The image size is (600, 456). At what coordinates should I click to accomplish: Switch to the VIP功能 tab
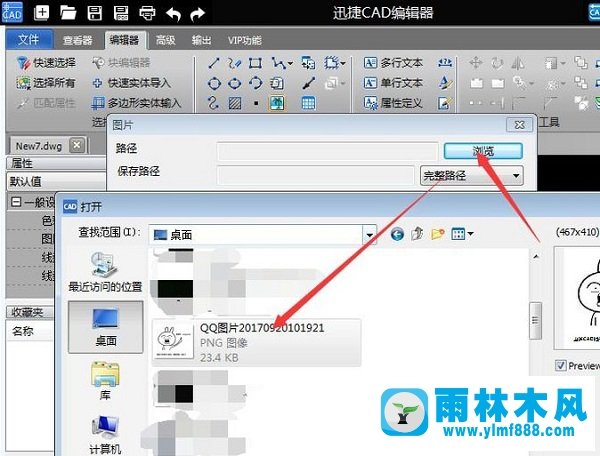point(245,40)
